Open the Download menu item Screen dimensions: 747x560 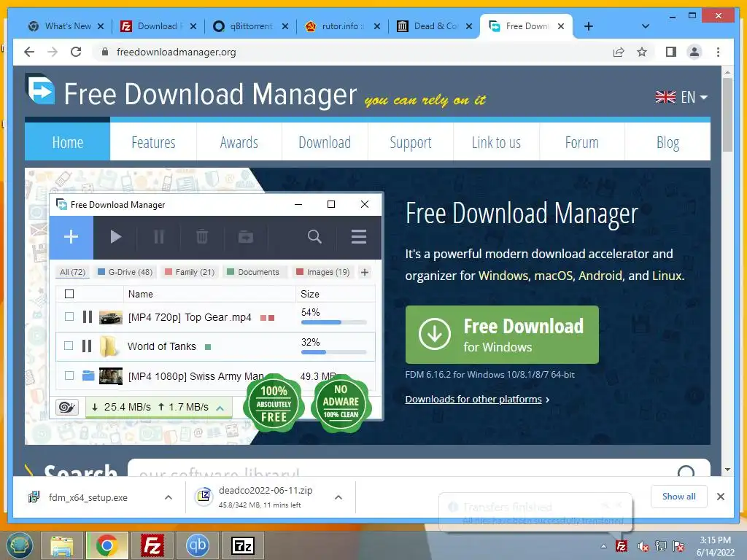tap(325, 142)
